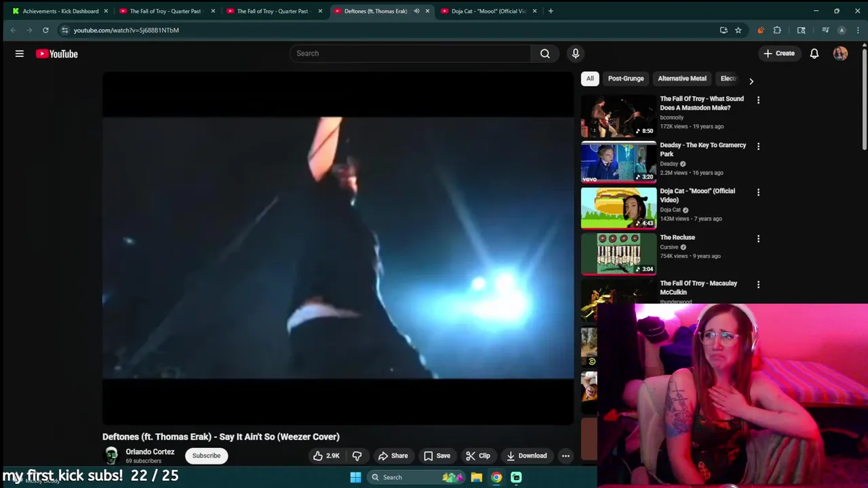Viewport: 868px width, 488px height.
Task: Open the options menu for Doja Cat Mooo video
Action: (758, 192)
